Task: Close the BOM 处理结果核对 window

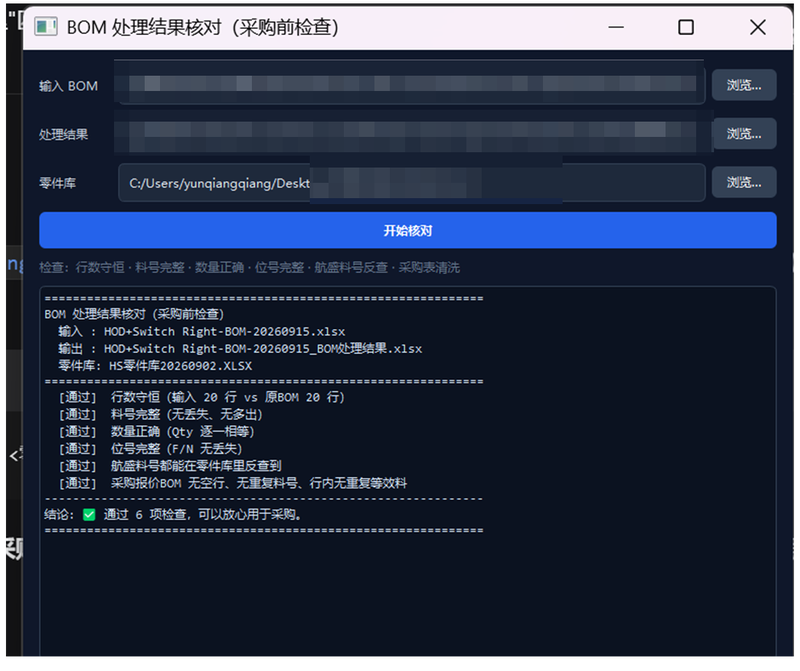Action: click(x=758, y=27)
